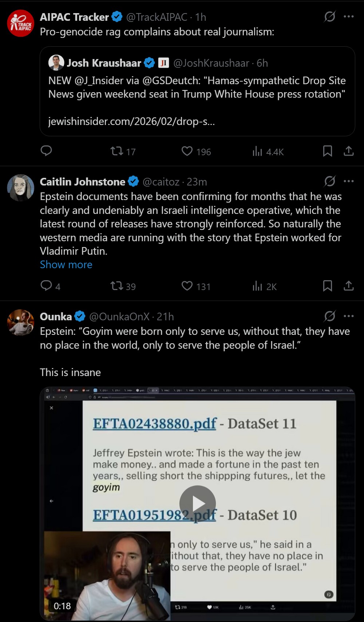Play the video in Ounka's post

point(197,503)
